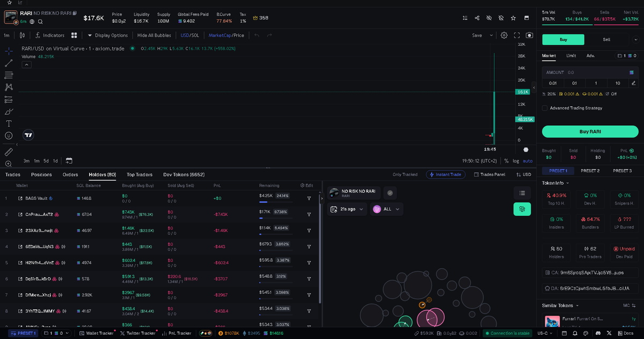Take chart snapshot with camera icon
This screenshot has height=339, width=644.
coord(530,35)
